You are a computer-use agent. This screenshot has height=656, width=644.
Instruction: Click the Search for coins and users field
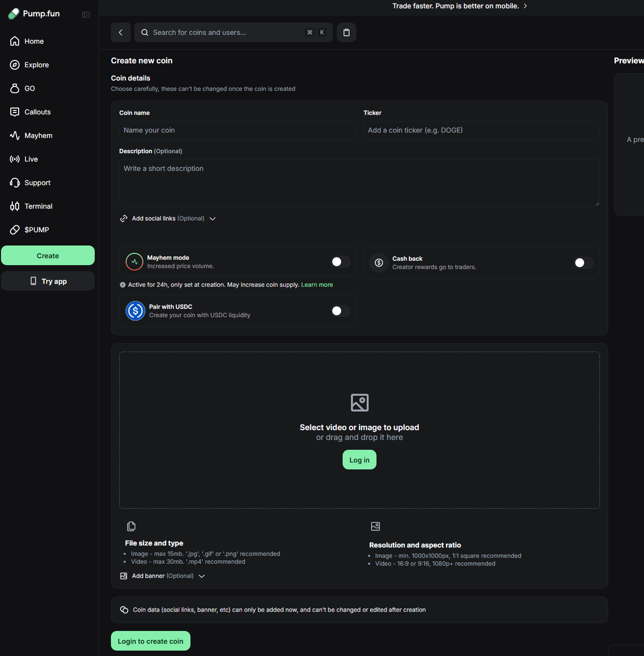click(234, 32)
